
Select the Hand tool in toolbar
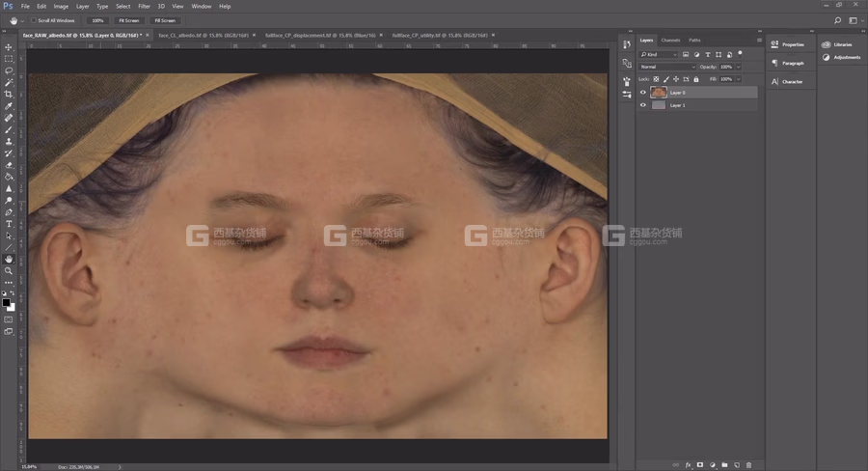point(9,260)
